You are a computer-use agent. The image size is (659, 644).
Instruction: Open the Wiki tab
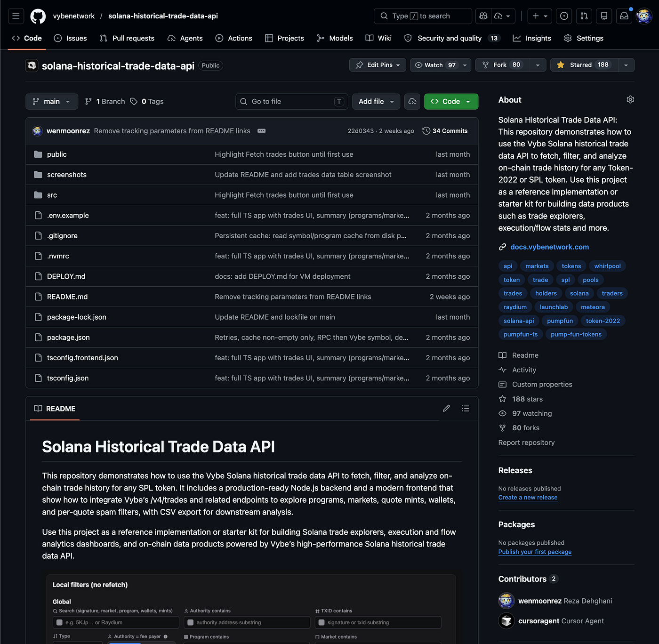pos(378,38)
